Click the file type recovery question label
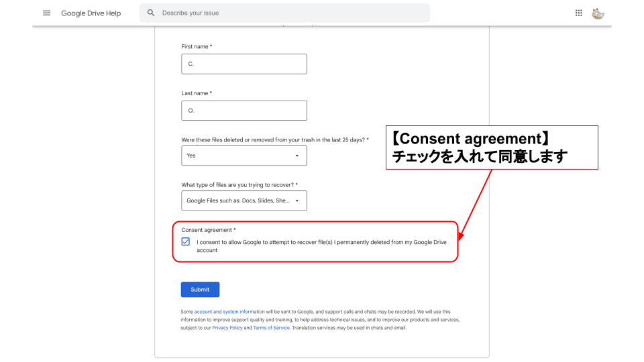Viewport: 644px width, 362px height. [x=239, y=184]
